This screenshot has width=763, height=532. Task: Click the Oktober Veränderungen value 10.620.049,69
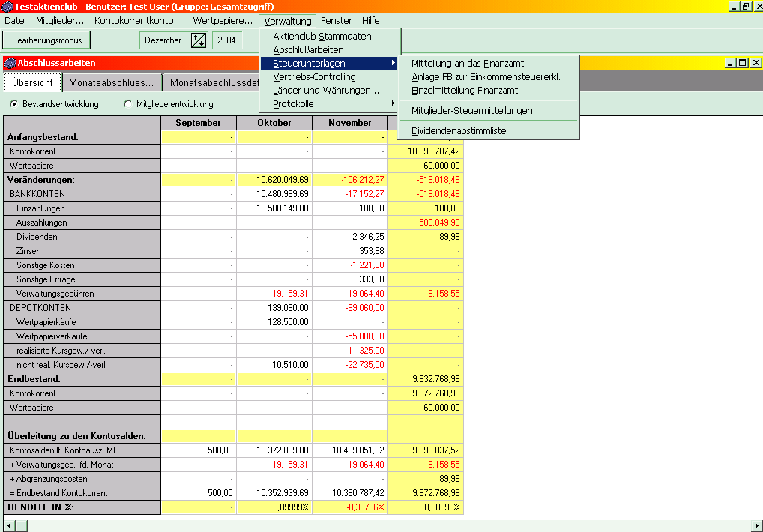click(x=274, y=180)
